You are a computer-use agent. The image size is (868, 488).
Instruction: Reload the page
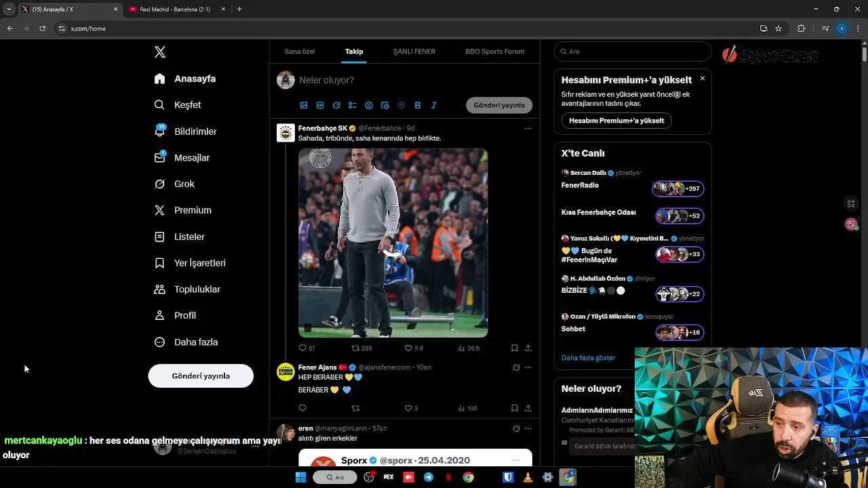pos(42,28)
